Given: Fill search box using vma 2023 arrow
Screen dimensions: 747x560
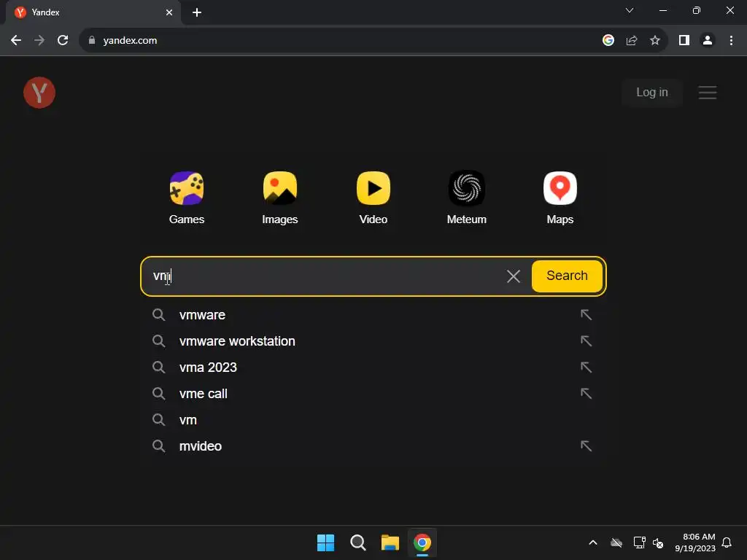Looking at the screenshot, I should click(586, 367).
